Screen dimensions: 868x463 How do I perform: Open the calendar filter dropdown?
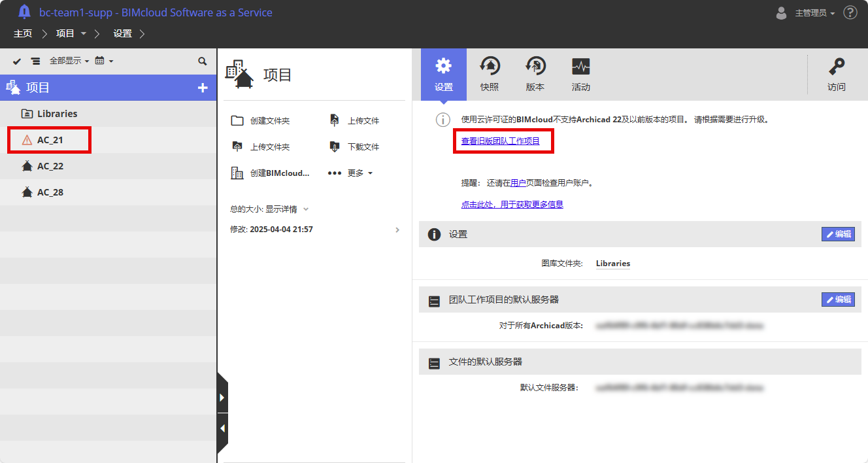point(104,61)
